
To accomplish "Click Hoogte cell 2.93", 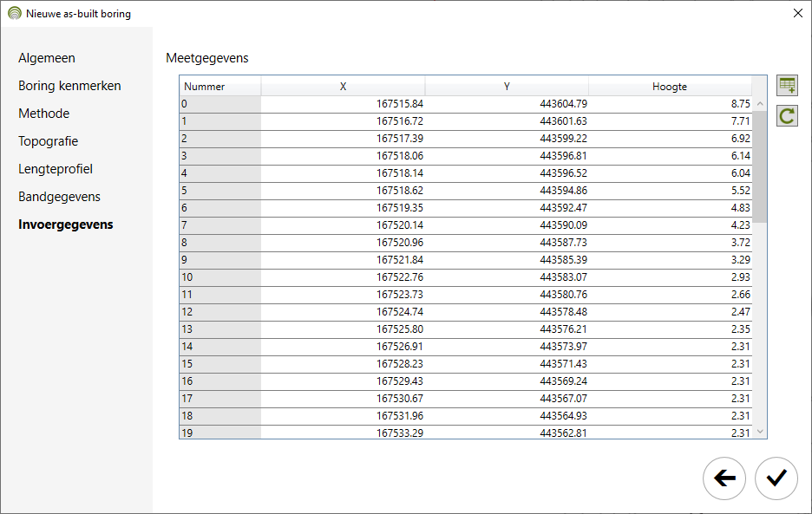I will pyautogui.click(x=670, y=277).
